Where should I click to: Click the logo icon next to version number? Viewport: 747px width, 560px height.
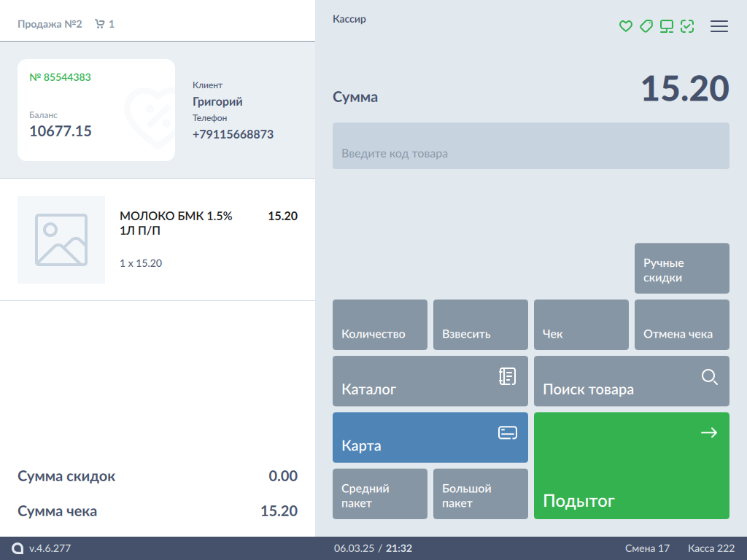(x=18, y=548)
